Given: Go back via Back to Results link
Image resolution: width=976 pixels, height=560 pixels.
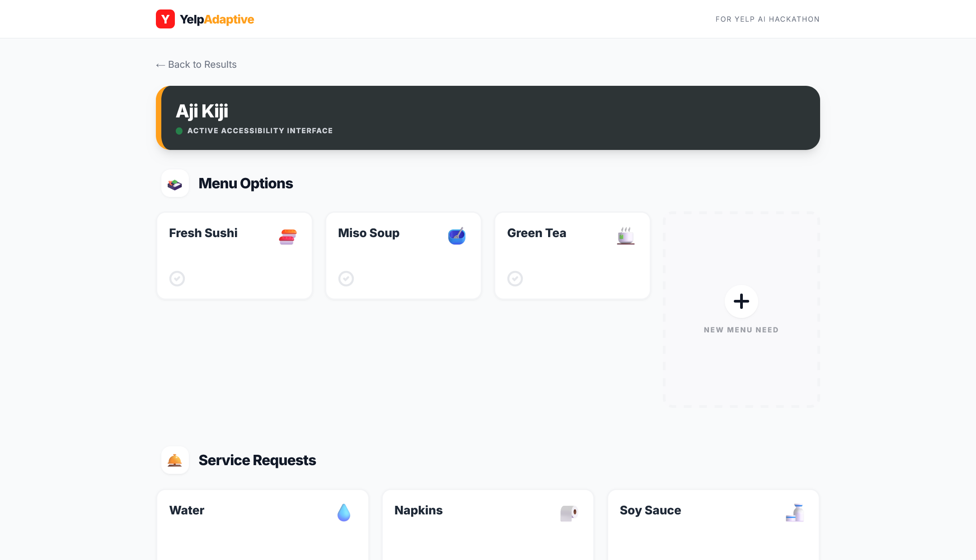Looking at the screenshot, I should (x=197, y=65).
